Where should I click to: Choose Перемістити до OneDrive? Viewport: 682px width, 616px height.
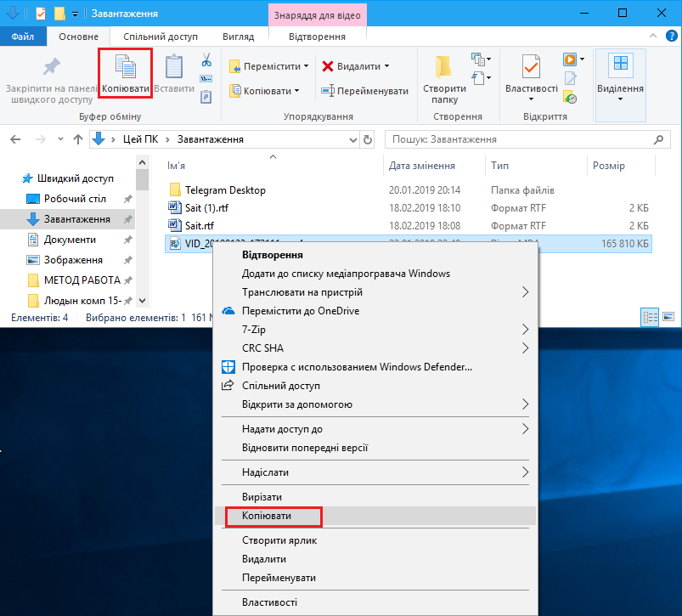pyautogui.click(x=375, y=311)
